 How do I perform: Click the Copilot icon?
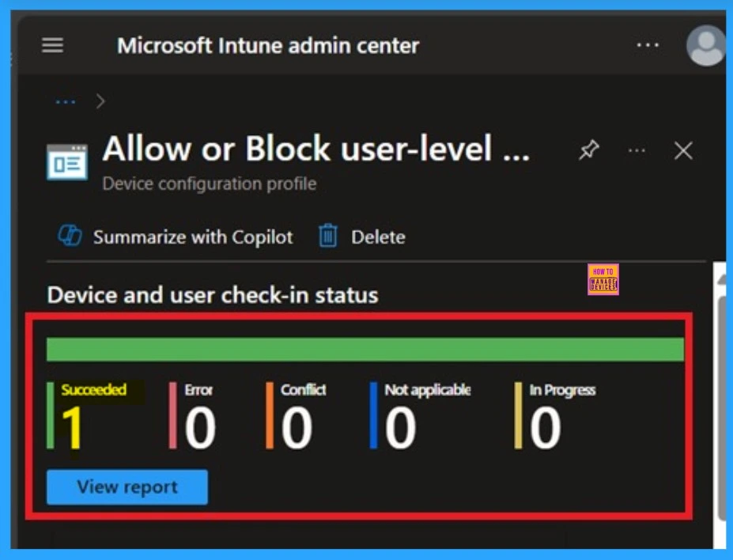point(70,235)
